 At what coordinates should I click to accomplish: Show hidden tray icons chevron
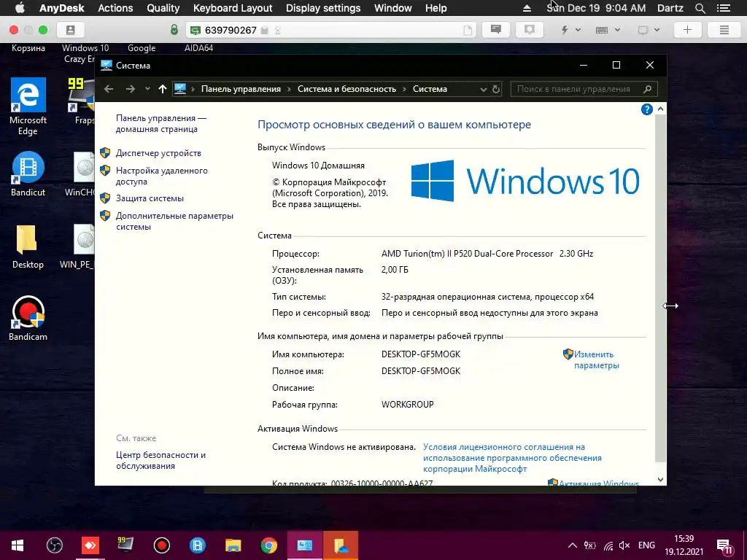pyautogui.click(x=573, y=545)
